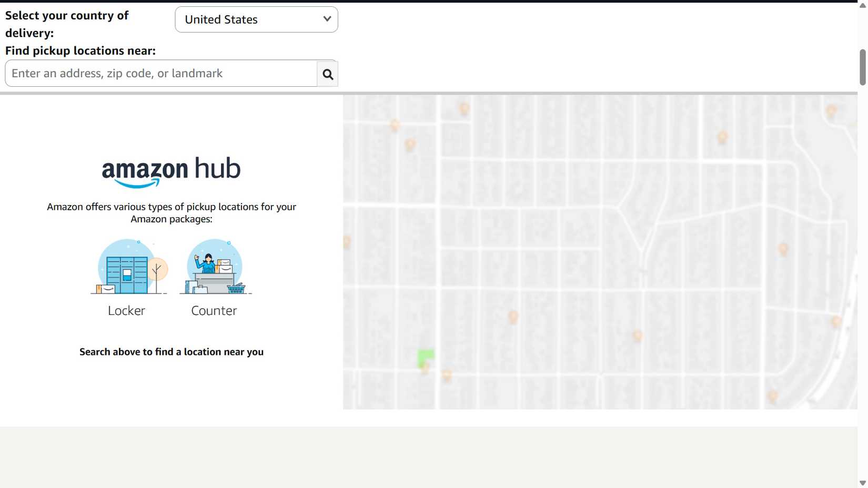Click the pin marker at the far right edge

(836, 321)
